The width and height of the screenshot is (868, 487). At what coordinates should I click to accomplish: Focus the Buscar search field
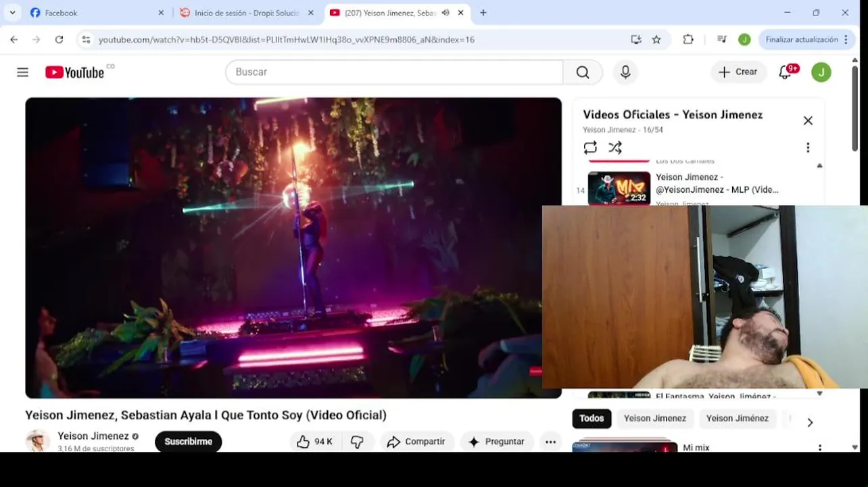click(394, 72)
